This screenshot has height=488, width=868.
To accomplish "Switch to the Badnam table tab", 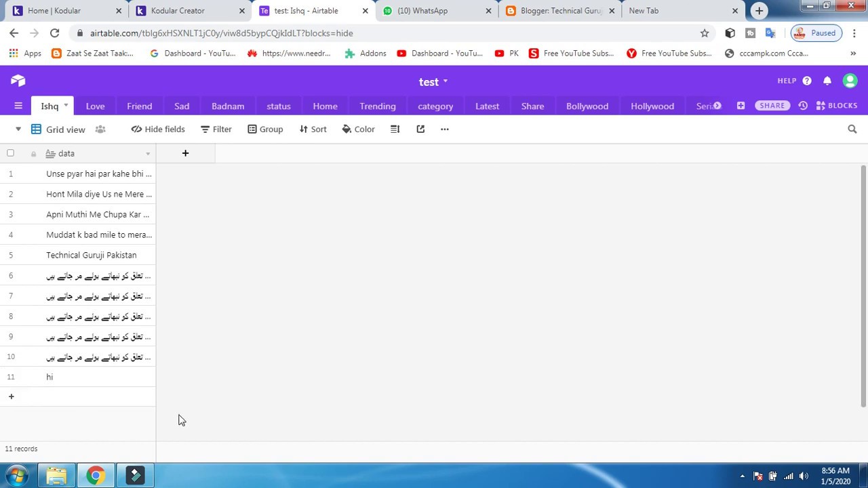I will click(228, 106).
